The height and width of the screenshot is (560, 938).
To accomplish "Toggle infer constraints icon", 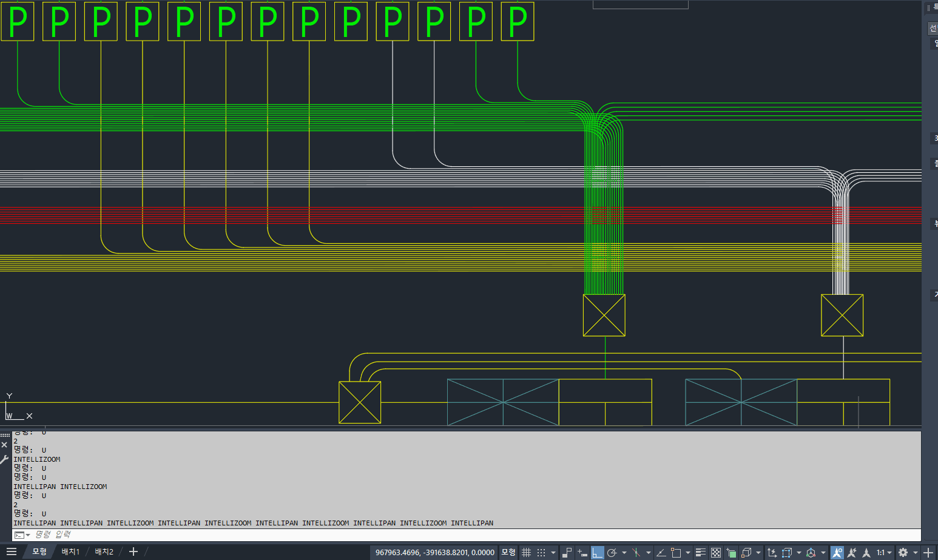I will click(x=567, y=552).
